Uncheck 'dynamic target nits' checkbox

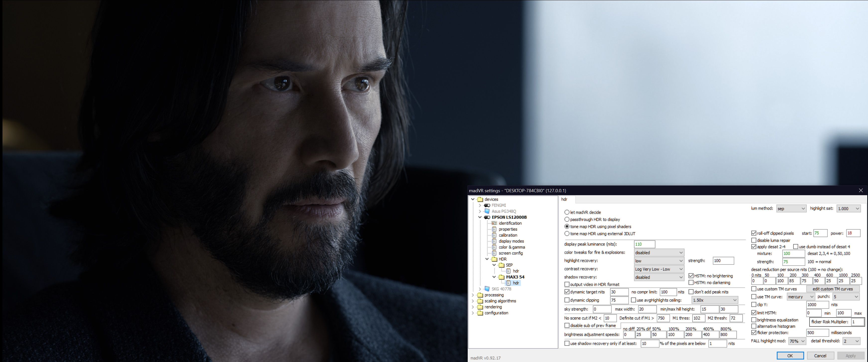pyautogui.click(x=567, y=292)
